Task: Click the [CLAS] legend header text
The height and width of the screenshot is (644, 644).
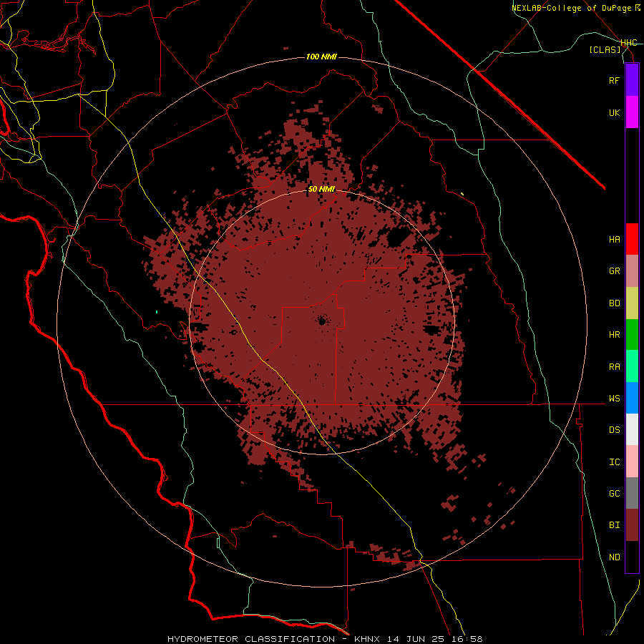Action: 605,50
